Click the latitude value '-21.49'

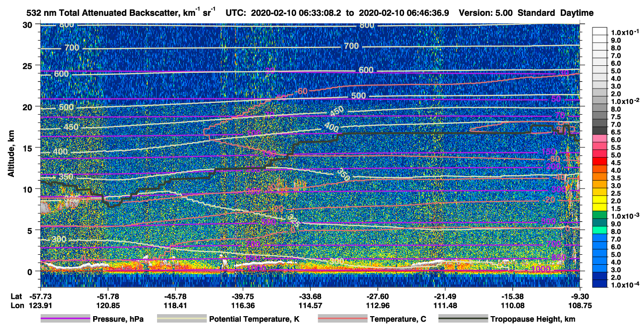[445, 296]
